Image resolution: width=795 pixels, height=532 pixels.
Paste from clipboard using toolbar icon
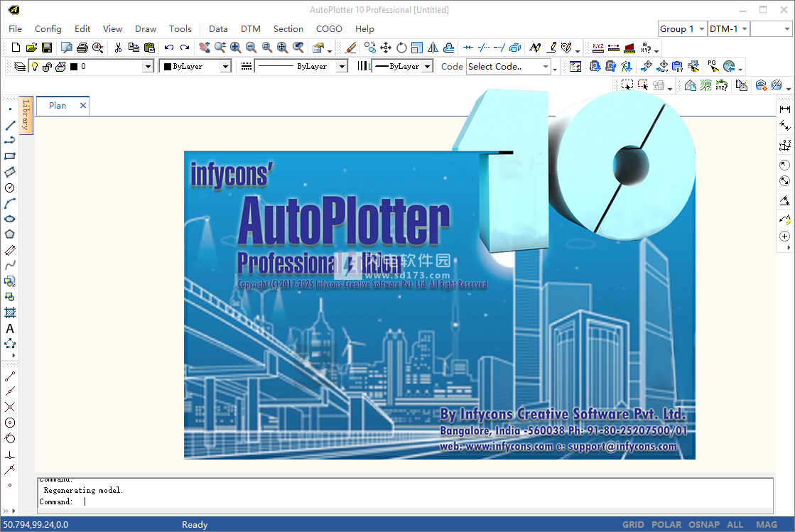150,48
